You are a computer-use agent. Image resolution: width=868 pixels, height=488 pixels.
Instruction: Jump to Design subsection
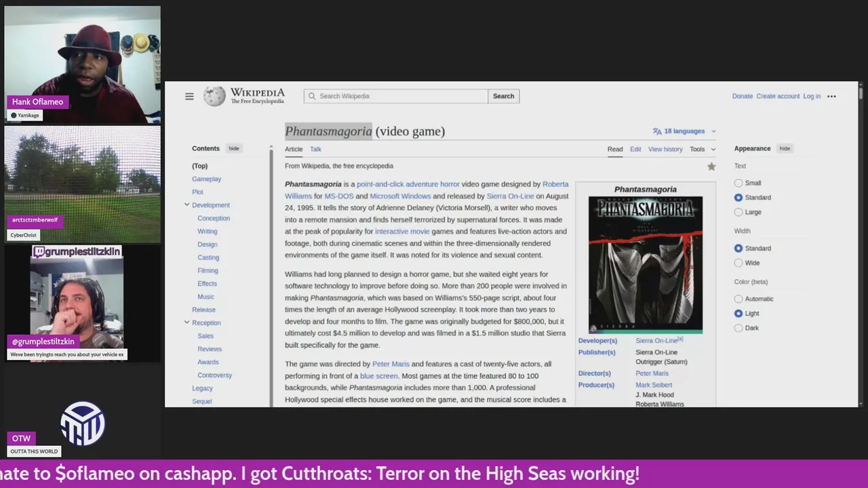coord(208,244)
